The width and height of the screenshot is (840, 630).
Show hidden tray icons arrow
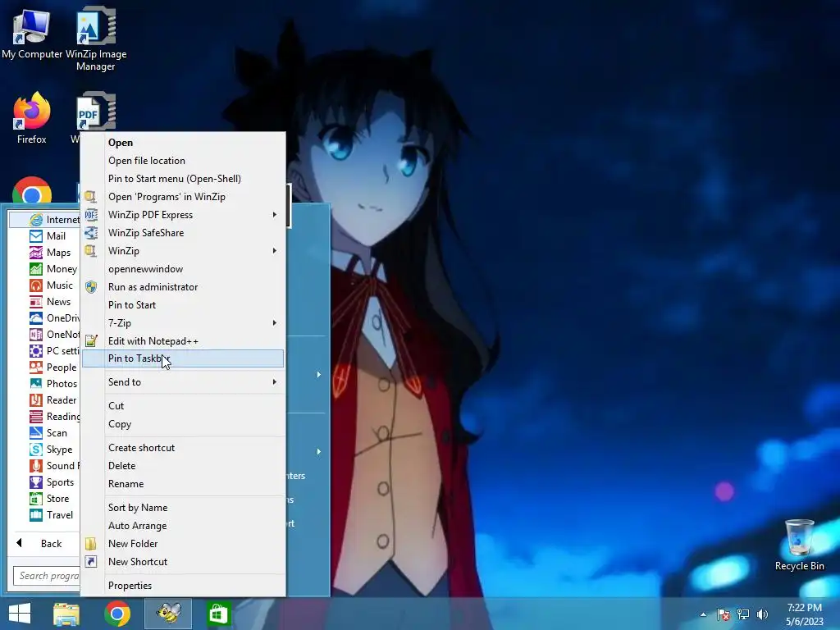pyautogui.click(x=703, y=614)
